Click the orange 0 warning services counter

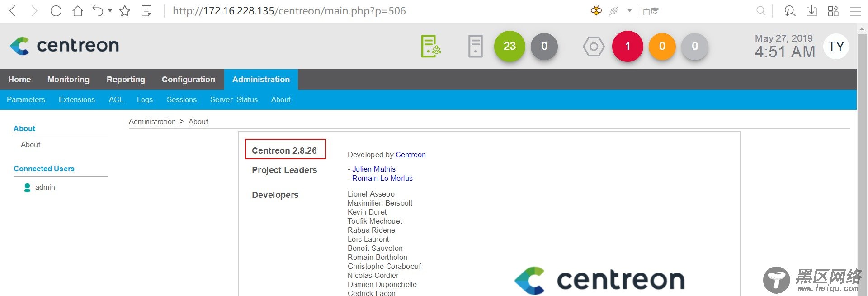(x=662, y=46)
